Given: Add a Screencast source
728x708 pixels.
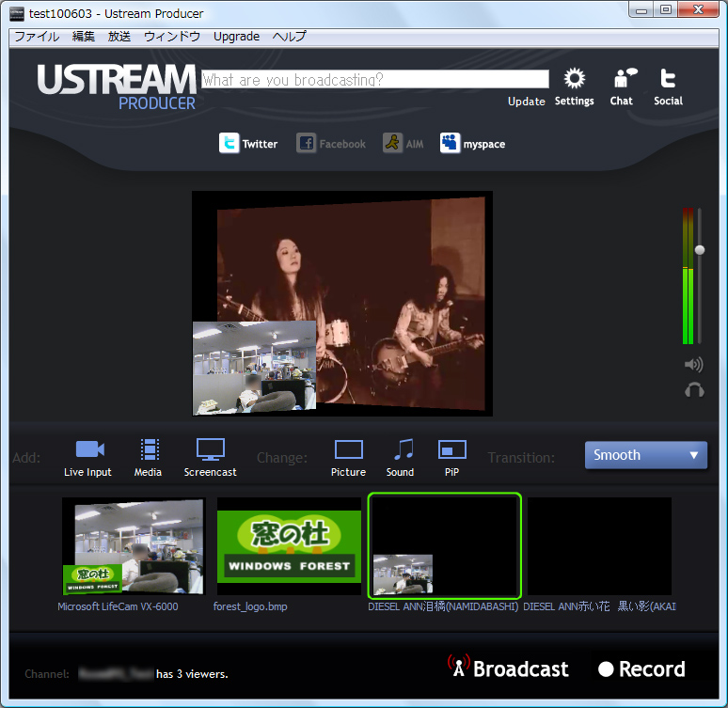Looking at the screenshot, I should (x=211, y=457).
